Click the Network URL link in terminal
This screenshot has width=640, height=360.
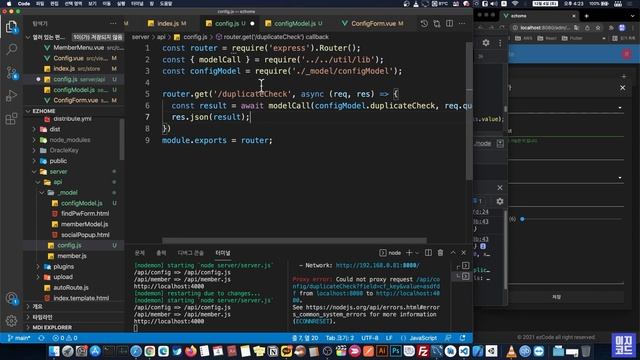[x=377, y=265]
